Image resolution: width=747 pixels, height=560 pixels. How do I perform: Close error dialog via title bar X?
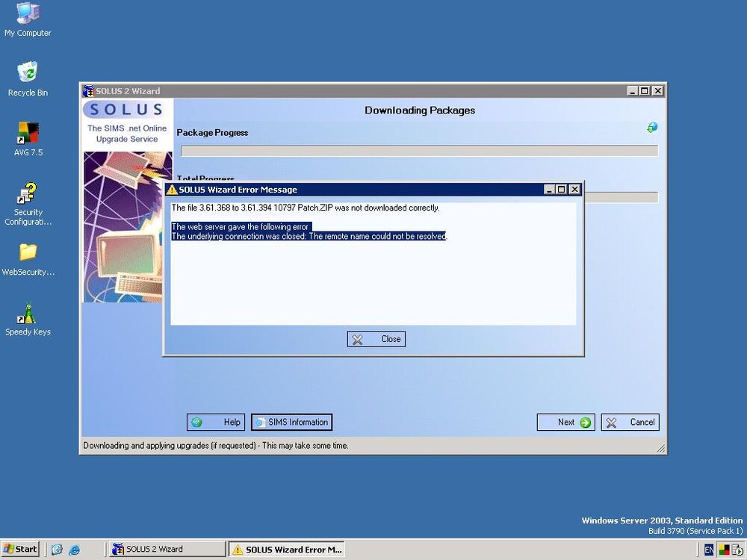[x=574, y=190]
